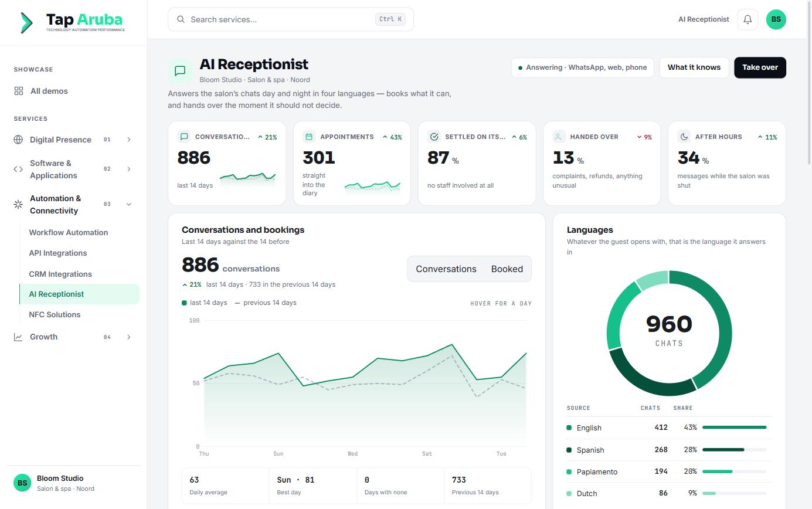The height and width of the screenshot is (509, 812).
Task: Click the After Hours moon icon
Action: (x=684, y=137)
